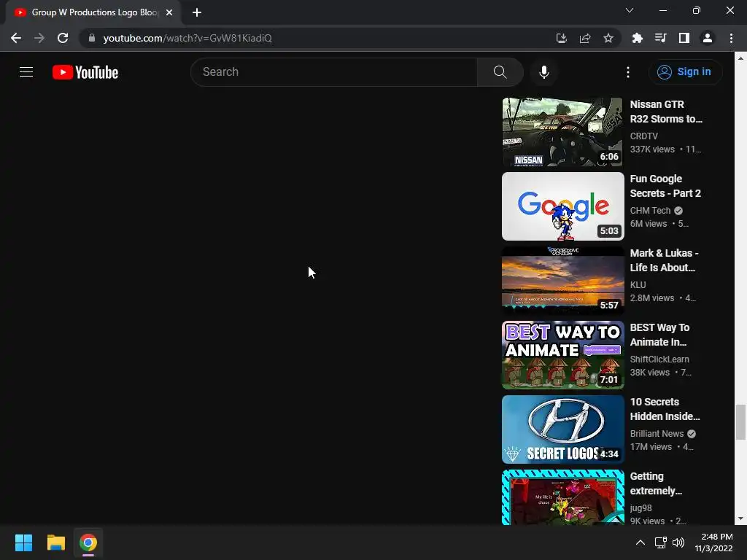
Task: Open Chrome profile avatar menu
Action: [x=708, y=38]
